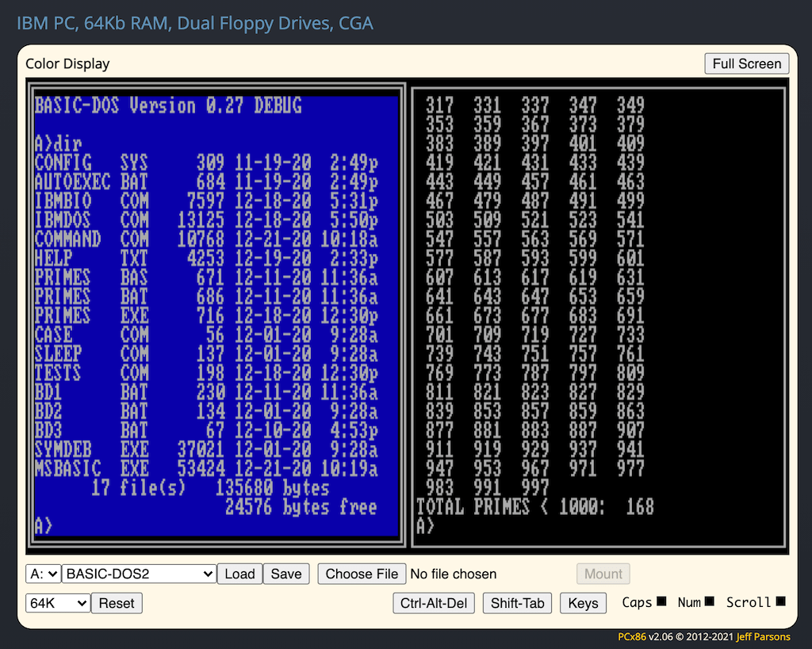Click the prime number 317
812x649 pixels.
tap(439, 106)
